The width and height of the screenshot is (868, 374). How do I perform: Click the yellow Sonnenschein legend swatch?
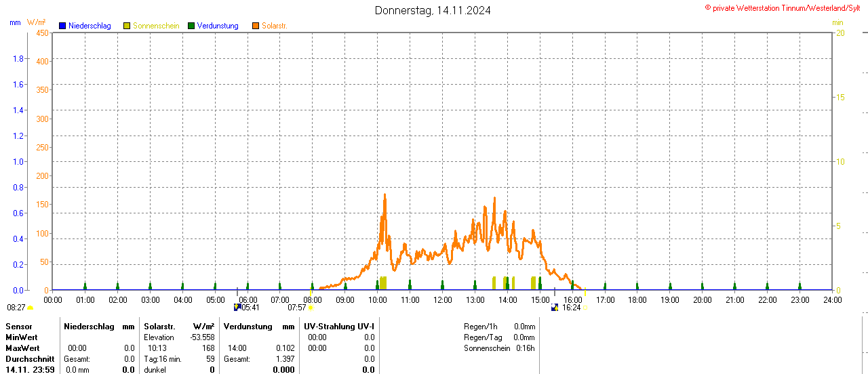127,26
